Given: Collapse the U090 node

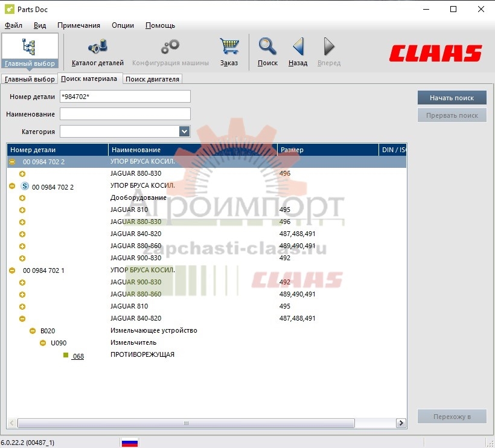Looking at the screenshot, I should 43,343.
